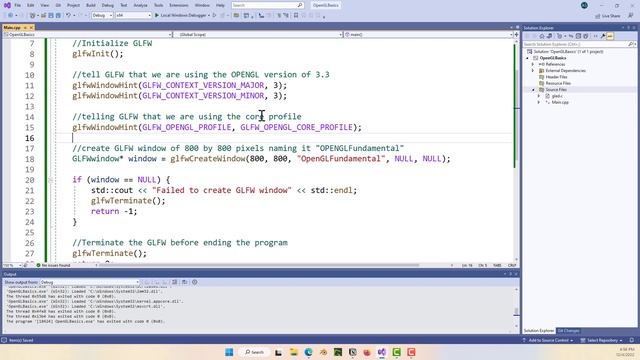Select glad.c in Solution Explorer
Screen dimensions: 640x360
tap(554, 96)
